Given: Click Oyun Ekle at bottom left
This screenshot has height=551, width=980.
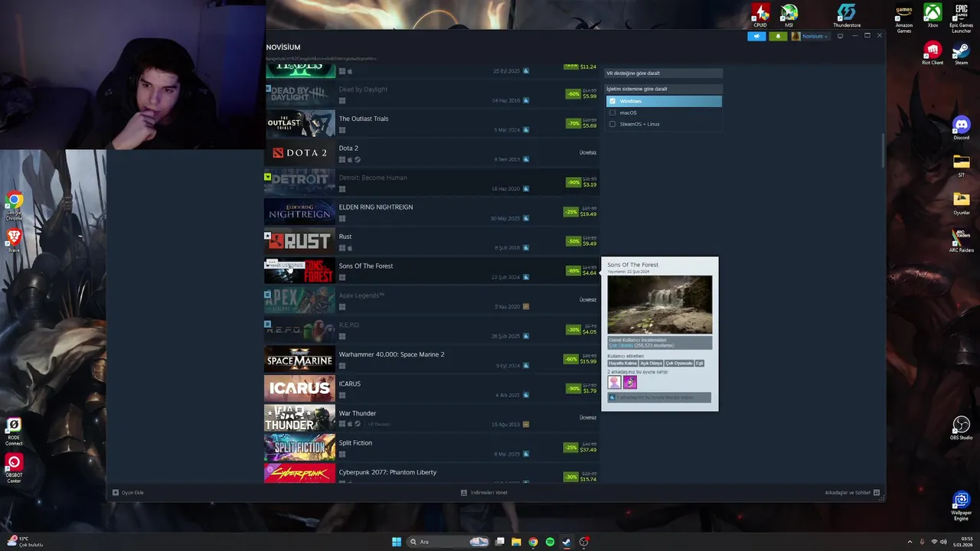Looking at the screenshot, I should point(129,492).
